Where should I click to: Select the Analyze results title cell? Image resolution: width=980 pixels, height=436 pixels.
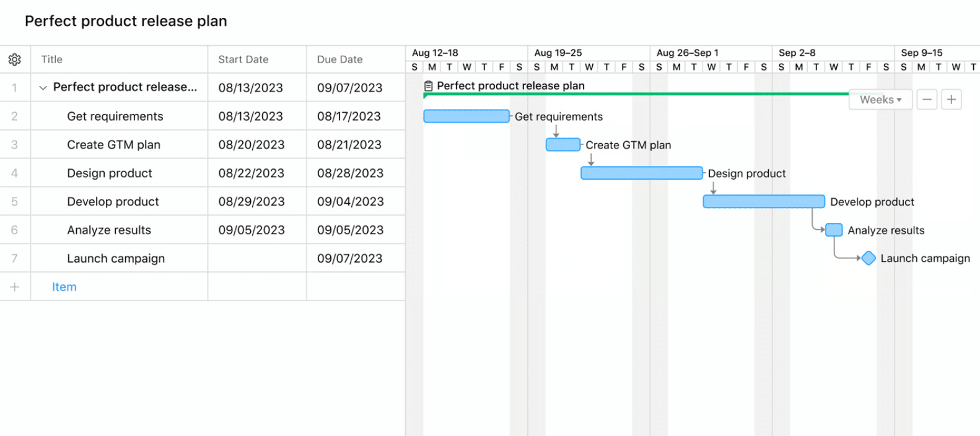click(x=120, y=230)
